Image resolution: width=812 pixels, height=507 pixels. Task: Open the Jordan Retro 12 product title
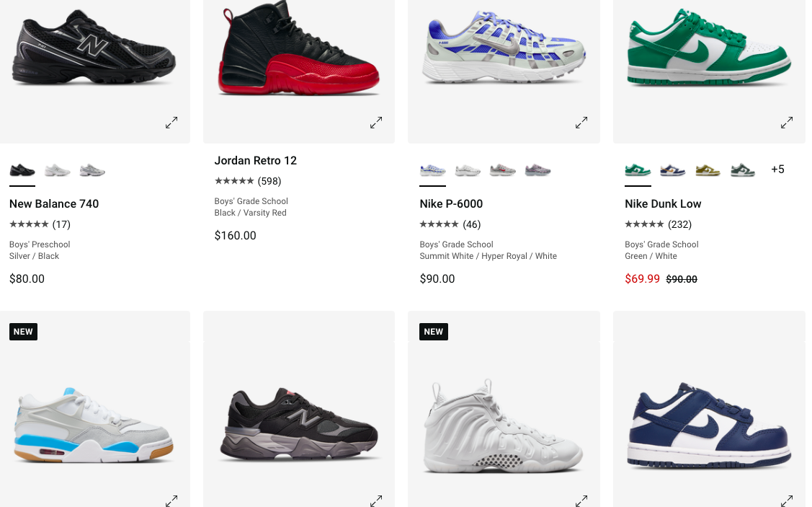(256, 161)
